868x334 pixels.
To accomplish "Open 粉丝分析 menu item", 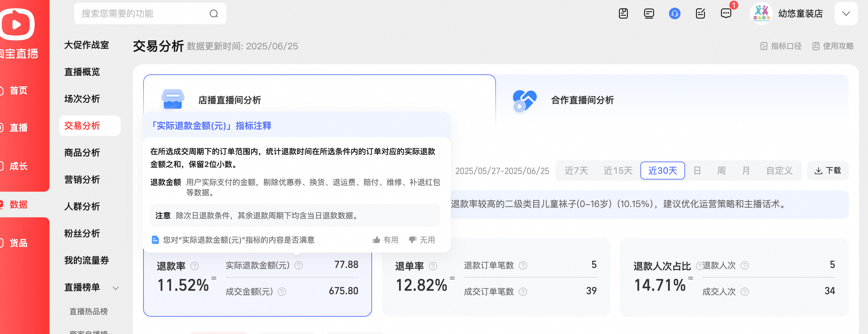I will tap(82, 233).
